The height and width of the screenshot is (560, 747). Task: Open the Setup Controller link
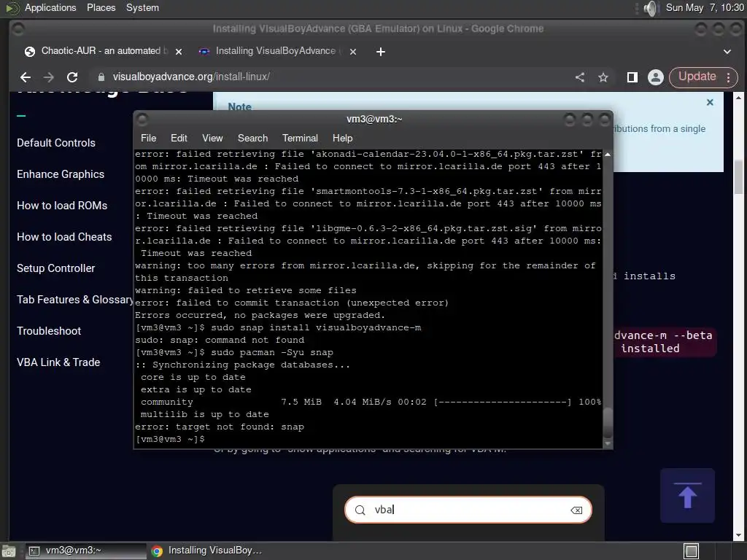pyautogui.click(x=55, y=268)
